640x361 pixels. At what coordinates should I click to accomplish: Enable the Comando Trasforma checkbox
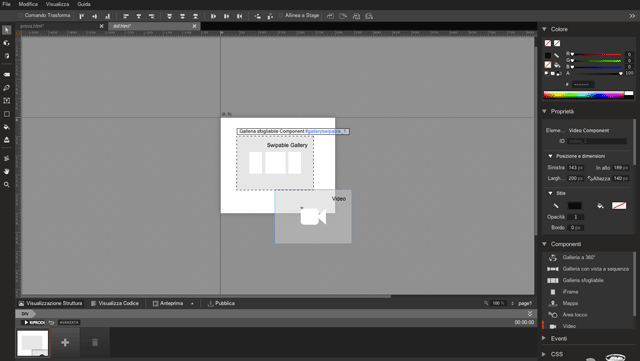tap(20, 16)
